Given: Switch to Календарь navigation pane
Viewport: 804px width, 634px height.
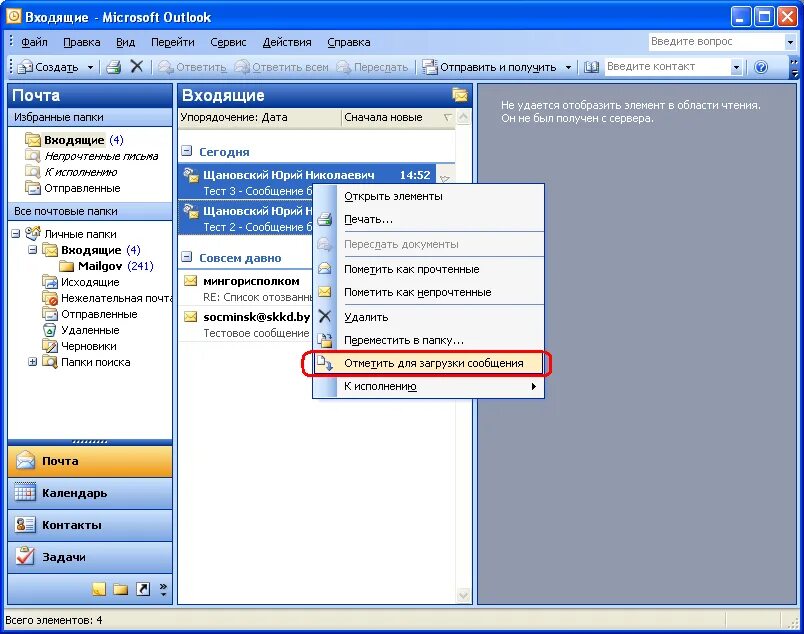Looking at the screenshot, I should pyautogui.click(x=90, y=493).
